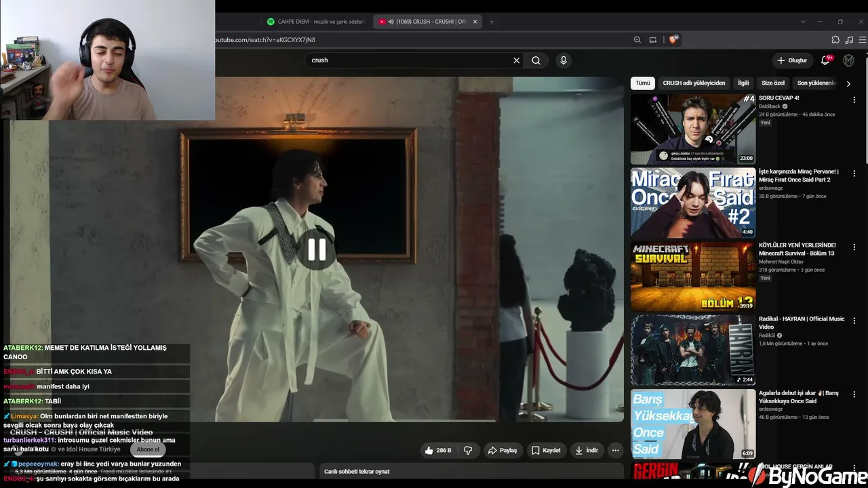868x488 pixels.
Task: Select the CRUSH - CRUSH! YouTube tab
Action: 429,22
